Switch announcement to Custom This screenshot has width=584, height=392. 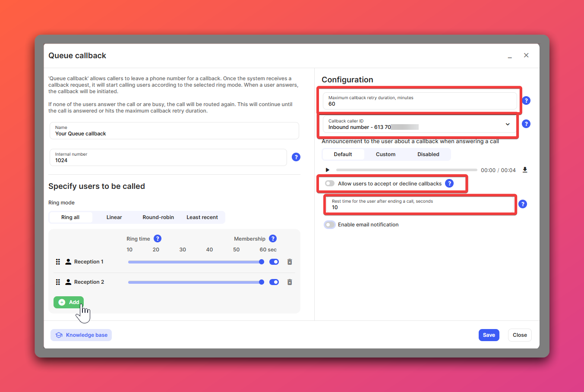pyautogui.click(x=385, y=154)
